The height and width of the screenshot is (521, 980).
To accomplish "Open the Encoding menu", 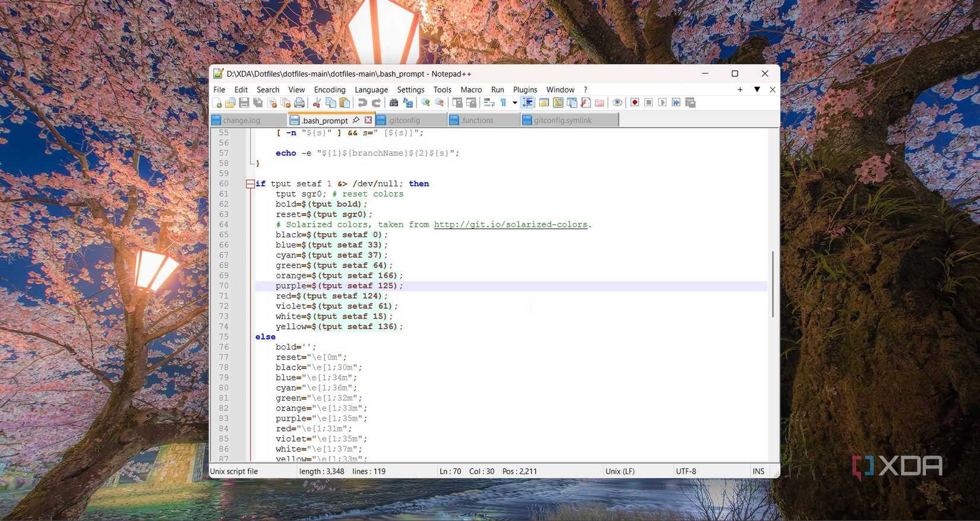I will pos(329,90).
